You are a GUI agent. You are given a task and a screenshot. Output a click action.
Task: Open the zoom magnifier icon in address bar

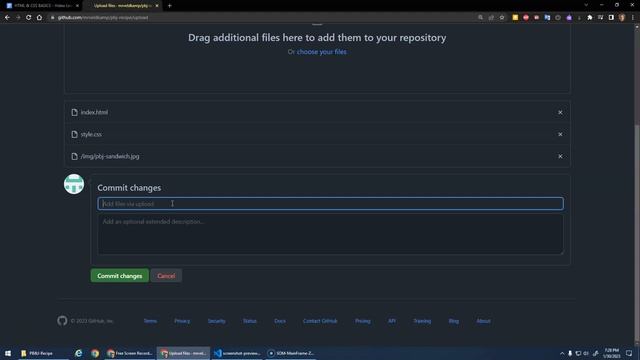[480, 18]
